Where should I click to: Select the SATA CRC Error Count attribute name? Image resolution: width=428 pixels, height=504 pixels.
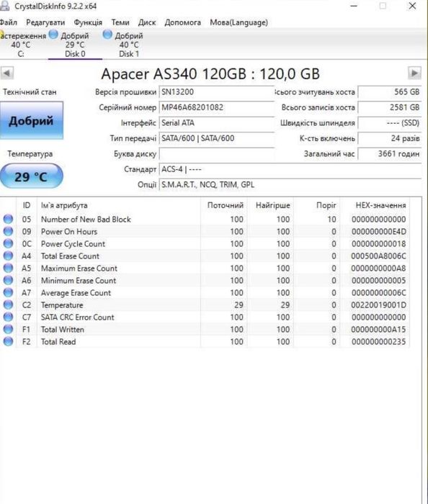point(78,317)
